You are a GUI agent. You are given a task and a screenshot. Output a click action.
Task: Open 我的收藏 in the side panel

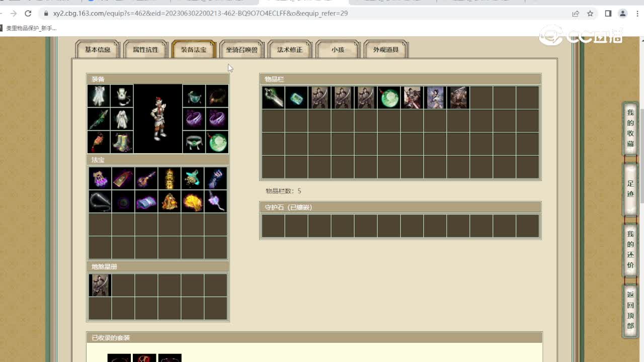coord(630,129)
